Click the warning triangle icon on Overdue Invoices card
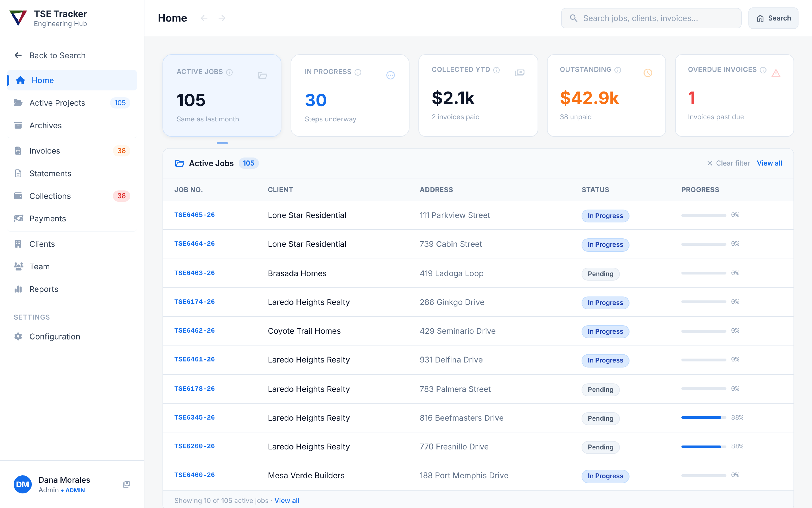 click(776, 73)
